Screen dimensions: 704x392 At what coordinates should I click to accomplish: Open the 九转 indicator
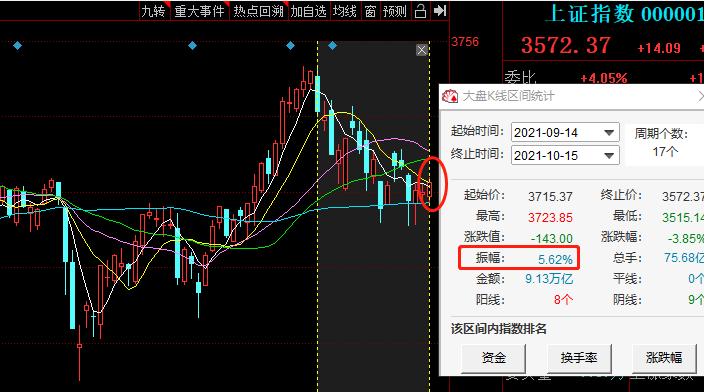click(154, 11)
